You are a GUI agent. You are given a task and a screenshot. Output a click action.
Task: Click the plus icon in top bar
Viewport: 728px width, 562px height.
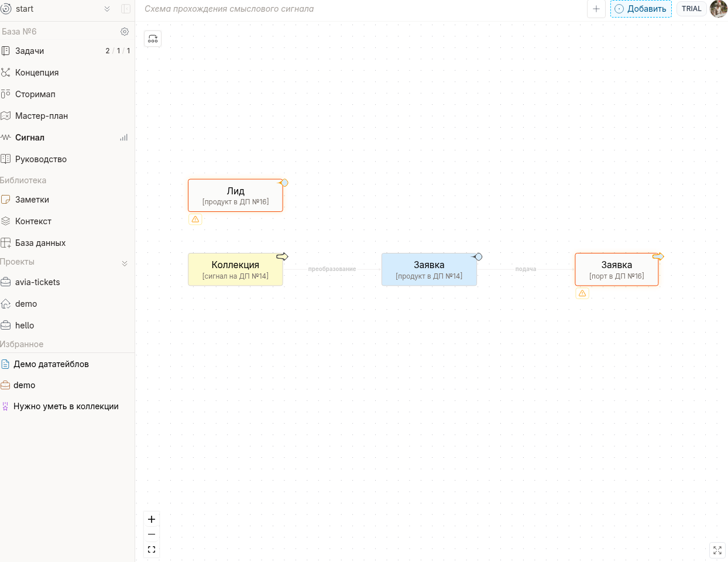pos(596,9)
